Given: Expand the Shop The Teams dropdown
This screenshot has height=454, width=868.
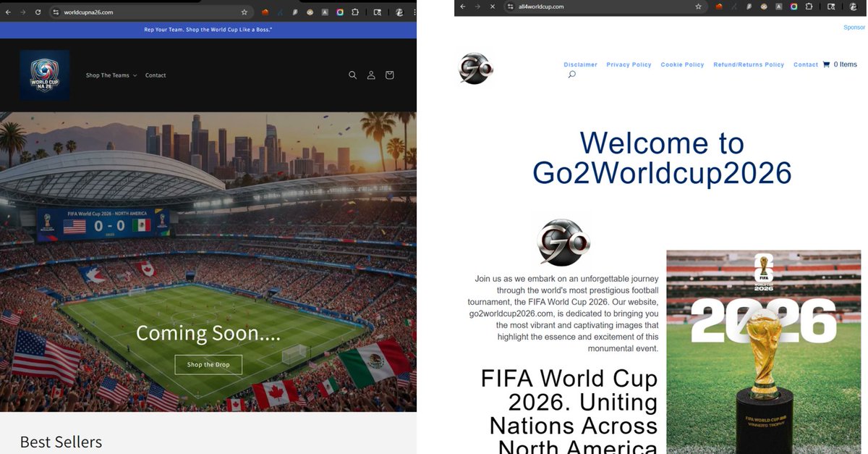Looking at the screenshot, I should [x=111, y=75].
